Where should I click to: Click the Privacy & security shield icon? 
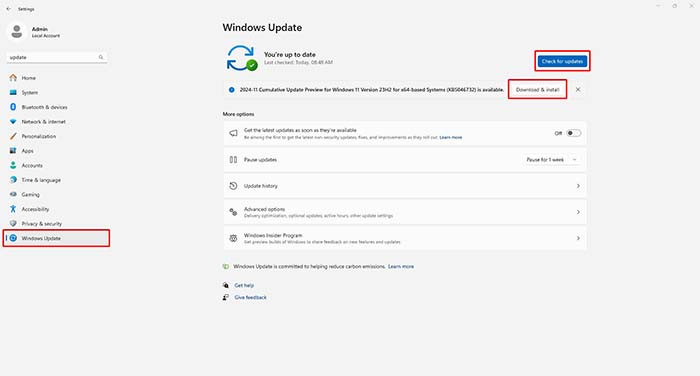point(13,223)
